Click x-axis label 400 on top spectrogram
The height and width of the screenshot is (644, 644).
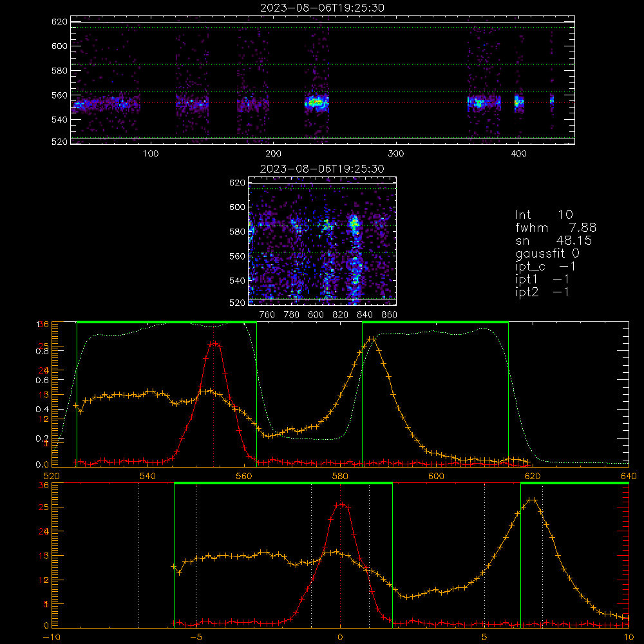tap(518, 154)
